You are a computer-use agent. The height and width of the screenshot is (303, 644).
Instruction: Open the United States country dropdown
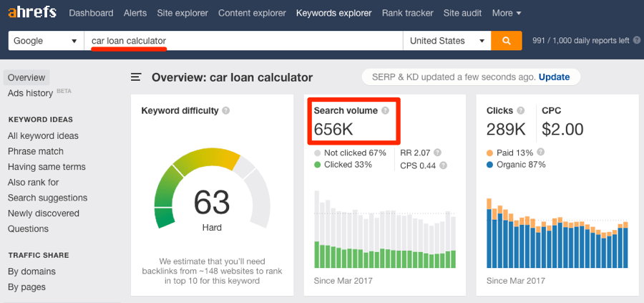pos(447,41)
